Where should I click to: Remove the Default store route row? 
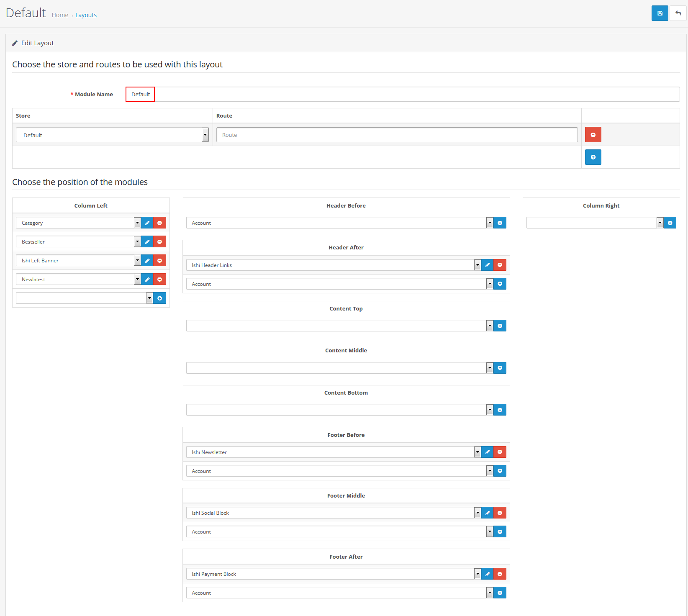click(x=593, y=135)
